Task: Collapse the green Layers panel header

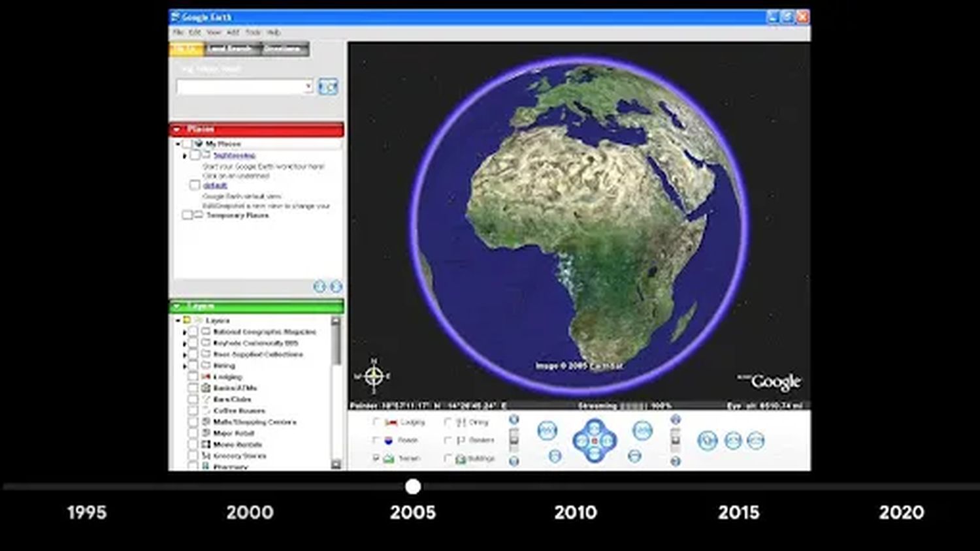Action: pos(177,306)
